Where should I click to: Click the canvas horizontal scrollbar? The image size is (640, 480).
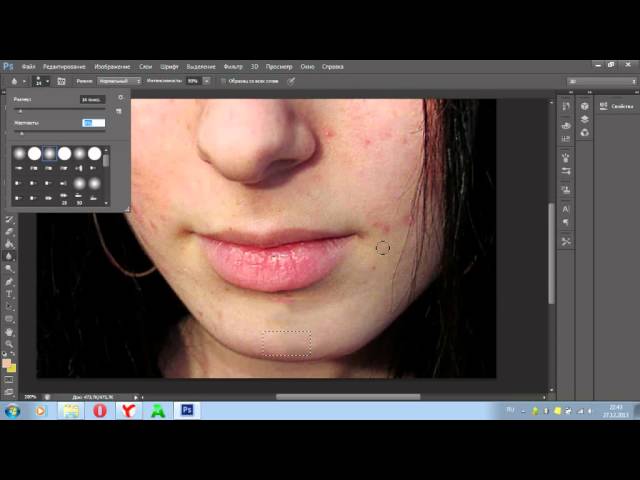click(x=348, y=397)
